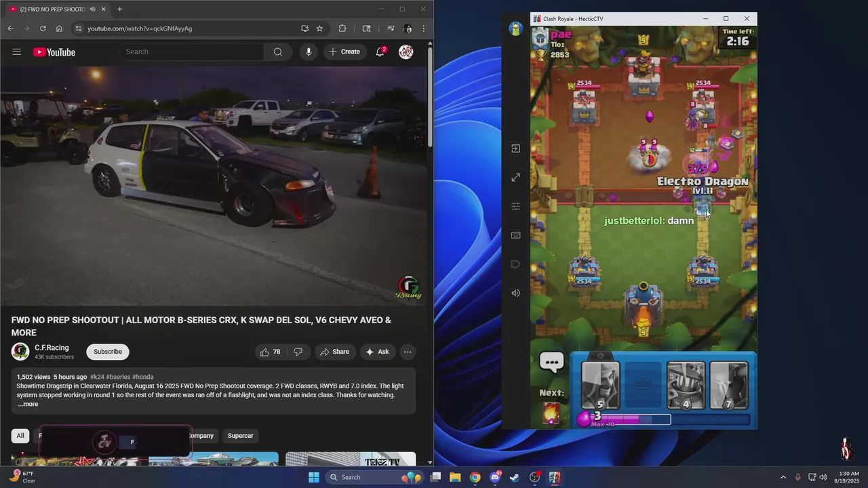The height and width of the screenshot is (488, 868).
Task: Open the #honda hashtag link
Action: pos(143,377)
